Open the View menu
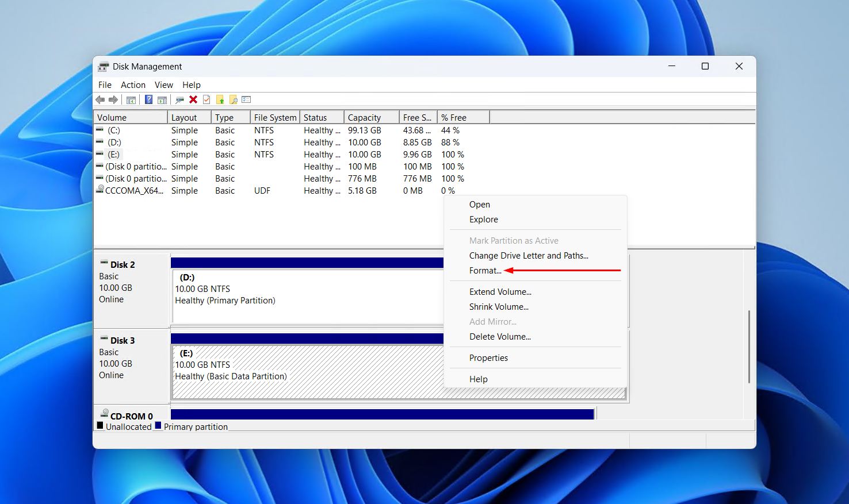849x504 pixels. tap(164, 84)
